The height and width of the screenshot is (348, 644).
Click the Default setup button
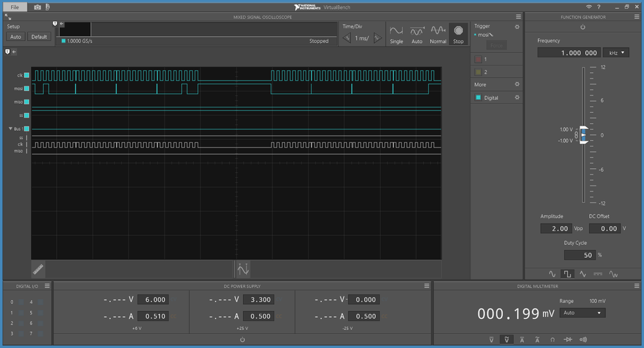(39, 37)
